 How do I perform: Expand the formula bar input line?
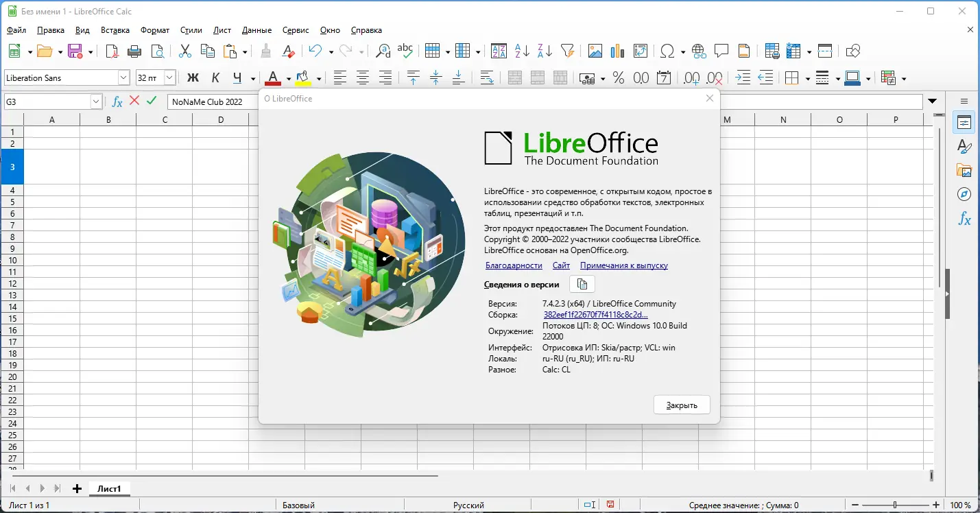pyautogui.click(x=933, y=102)
